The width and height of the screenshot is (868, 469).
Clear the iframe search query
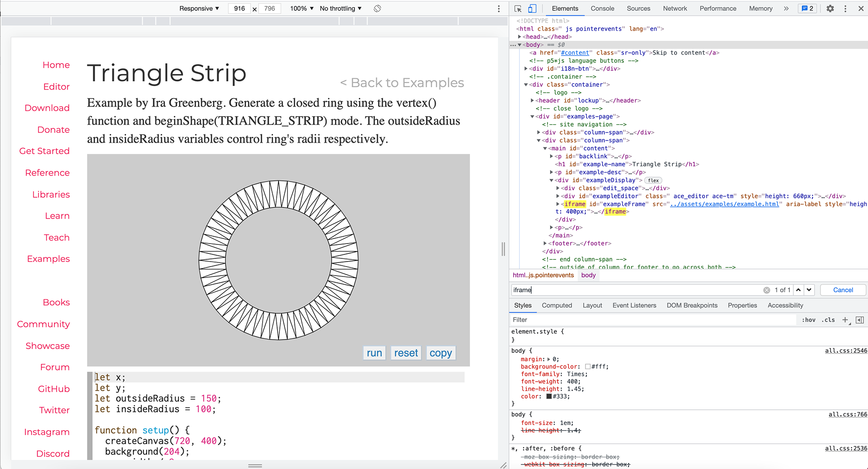[x=767, y=290]
